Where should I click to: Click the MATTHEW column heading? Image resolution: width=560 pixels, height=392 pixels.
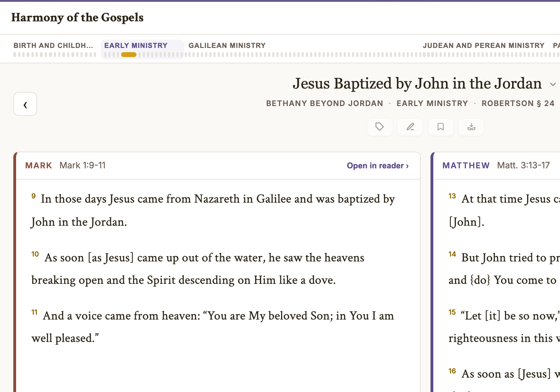click(466, 166)
